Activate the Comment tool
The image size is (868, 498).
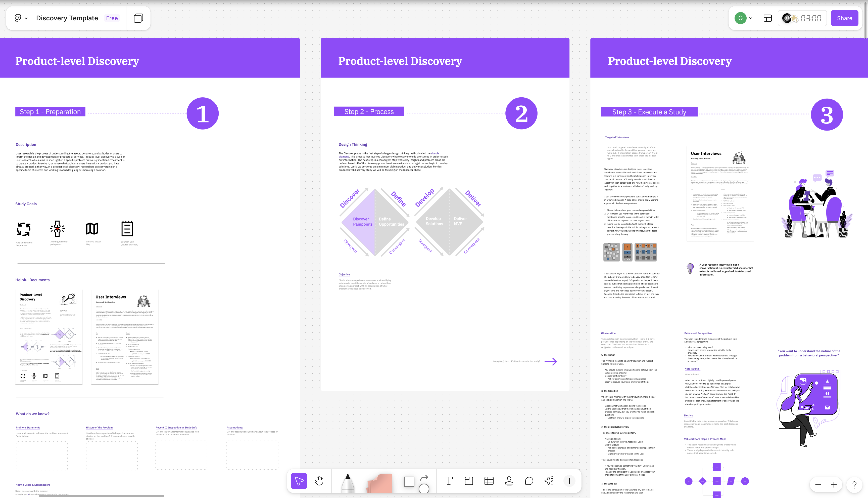[x=529, y=481]
